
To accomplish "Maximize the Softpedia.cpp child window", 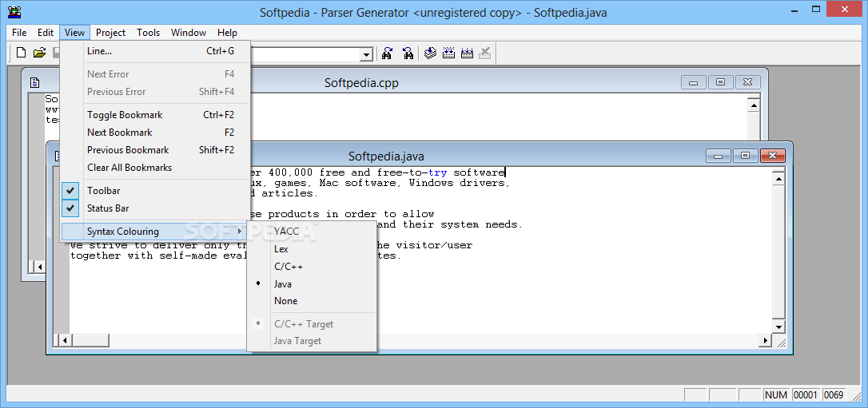I will pyautogui.click(x=720, y=82).
